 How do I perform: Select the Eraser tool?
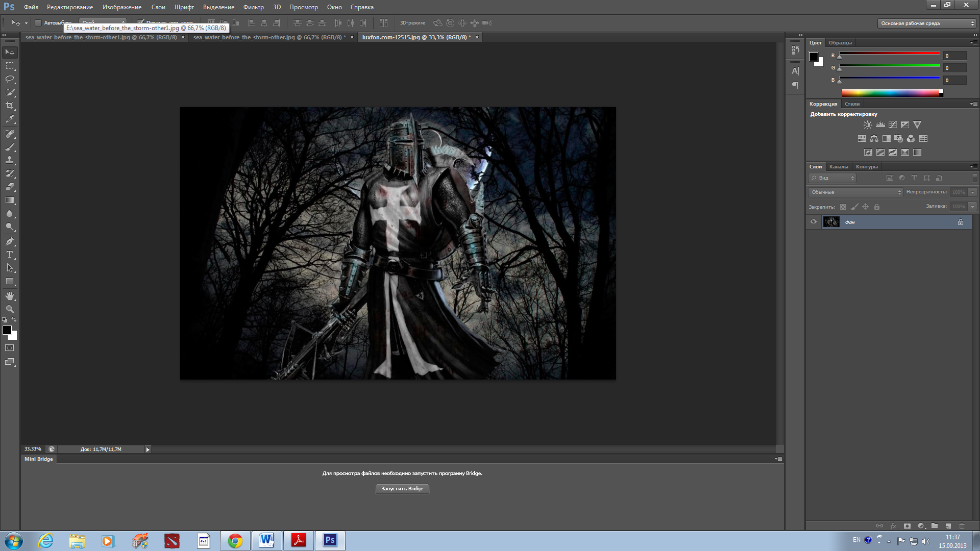point(10,187)
